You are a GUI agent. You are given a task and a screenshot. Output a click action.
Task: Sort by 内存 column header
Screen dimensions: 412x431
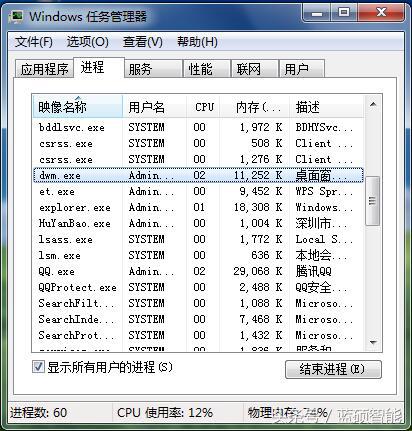255,107
